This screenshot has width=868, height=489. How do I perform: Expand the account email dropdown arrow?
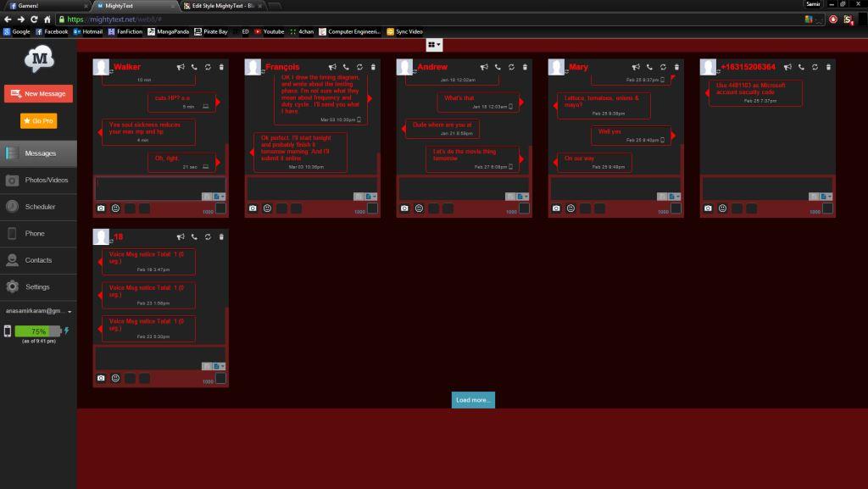70,312
